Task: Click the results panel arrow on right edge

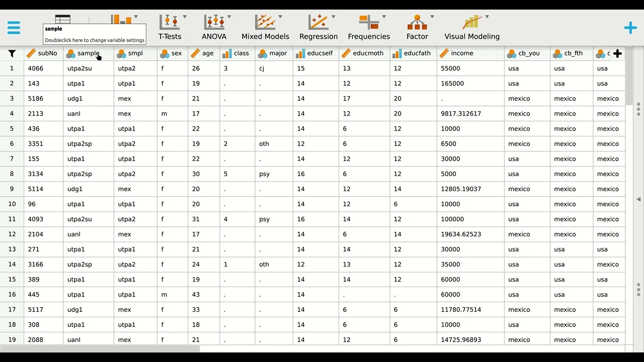Action: tap(638, 199)
